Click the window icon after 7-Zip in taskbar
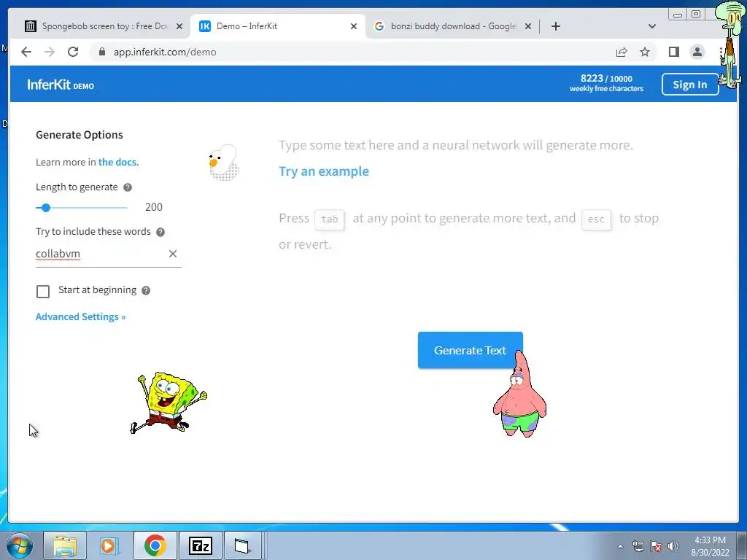747x560 pixels. click(242, 545)
